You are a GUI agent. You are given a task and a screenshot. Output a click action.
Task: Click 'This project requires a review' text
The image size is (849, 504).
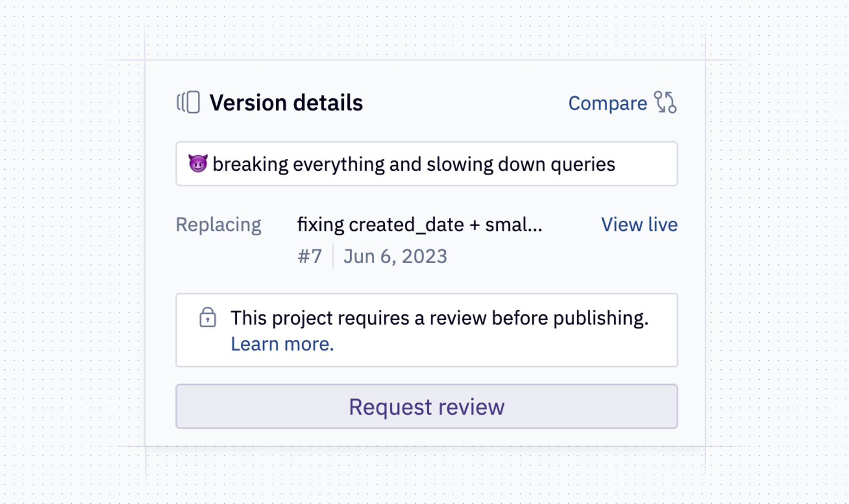(359, 318)
